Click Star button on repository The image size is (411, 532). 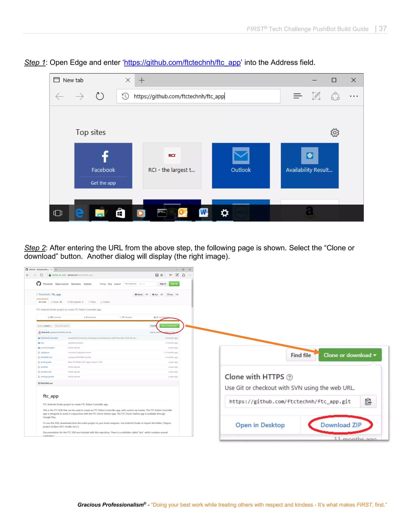155,295
